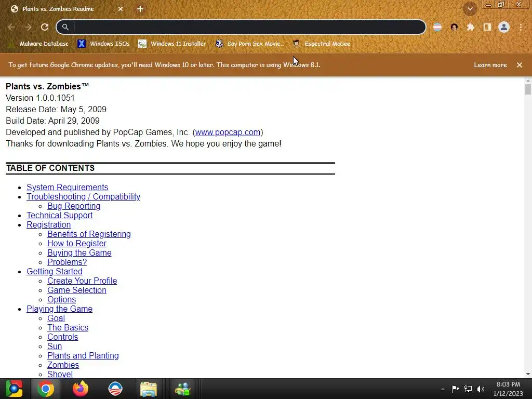Viewport: 532px width, 399px height.
Task: Close the Plants vs. Zombies Readme tab
Action: [121, 9]
